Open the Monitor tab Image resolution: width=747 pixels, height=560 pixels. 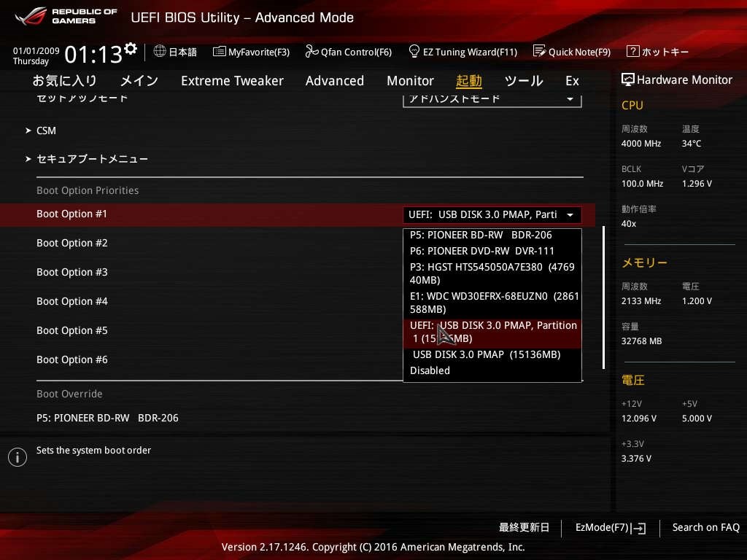[410, 81]
